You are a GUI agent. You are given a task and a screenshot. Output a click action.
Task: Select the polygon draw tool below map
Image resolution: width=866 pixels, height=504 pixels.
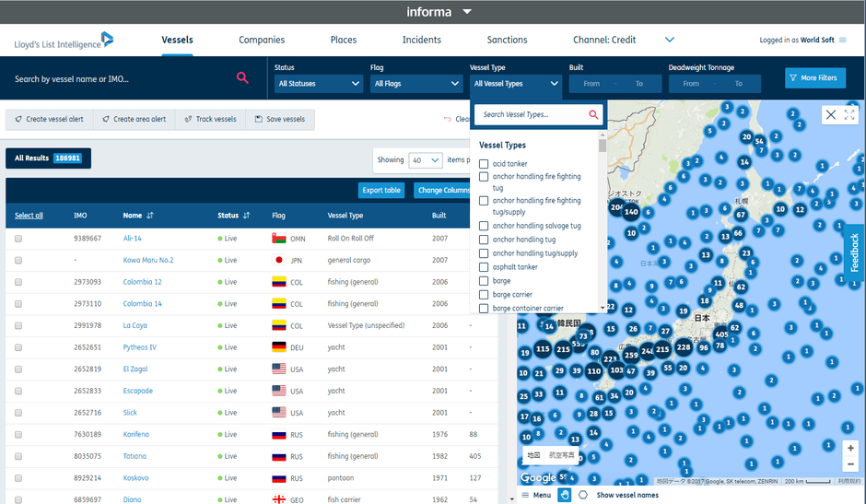[583, 495]
